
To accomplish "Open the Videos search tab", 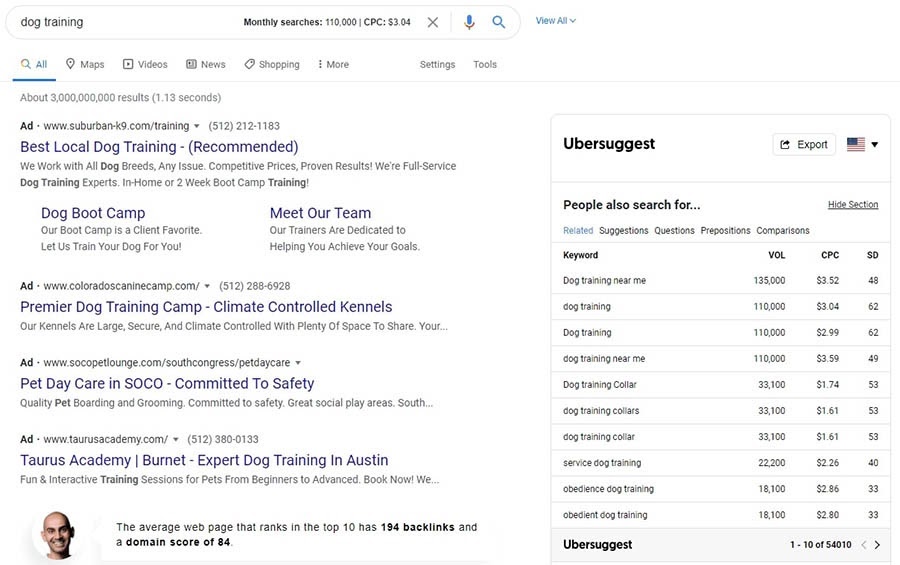I will point(145,64).
